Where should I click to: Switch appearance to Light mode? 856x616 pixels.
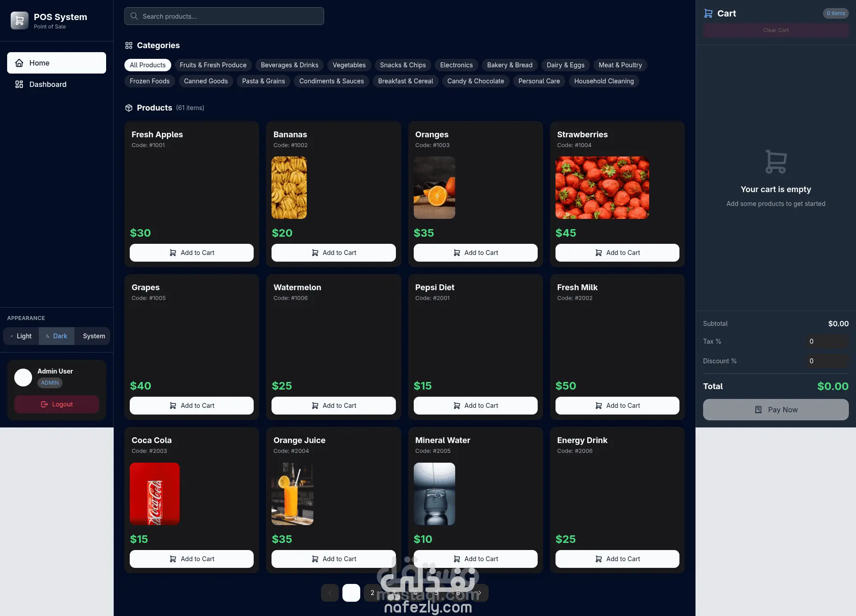point(21,336)
